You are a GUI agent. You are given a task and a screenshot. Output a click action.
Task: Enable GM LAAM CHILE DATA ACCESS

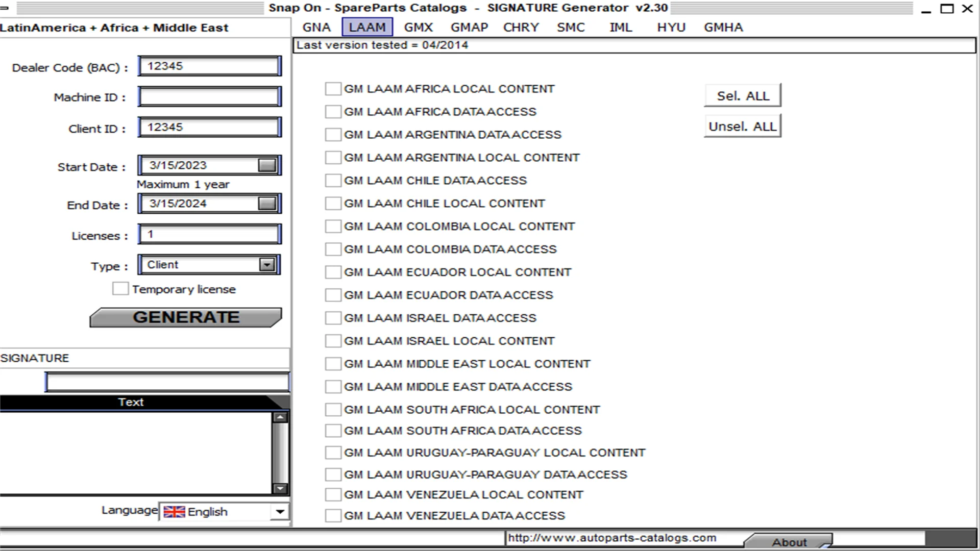point(333,181)
